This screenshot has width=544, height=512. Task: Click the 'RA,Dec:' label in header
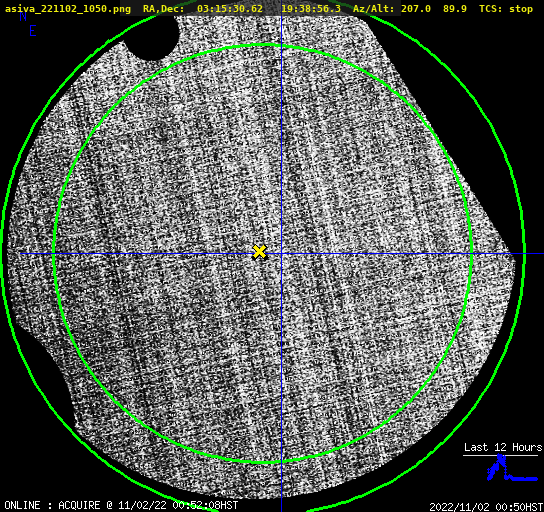click(x=164, y=9)
